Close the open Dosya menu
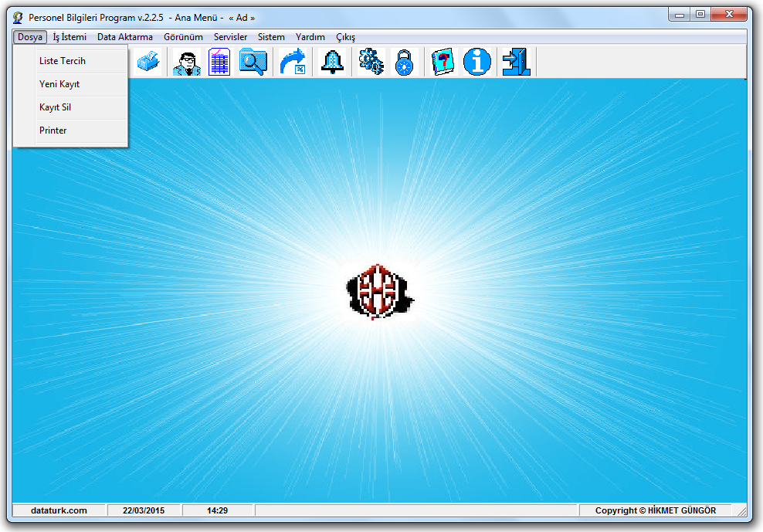Screen dimensions: 763x532 30,37
